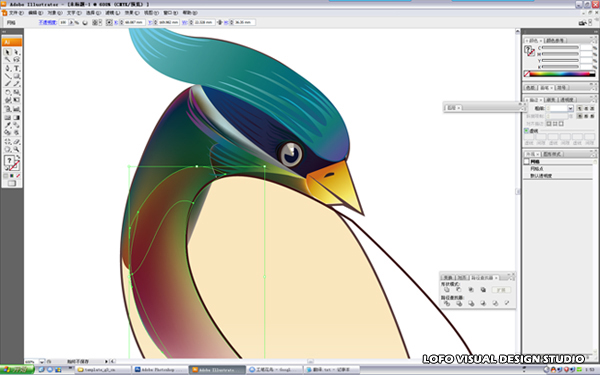Click first shape mode icon in Pathfinder
The width and height of the screenshot is (600, 375).
pos(447,290)
